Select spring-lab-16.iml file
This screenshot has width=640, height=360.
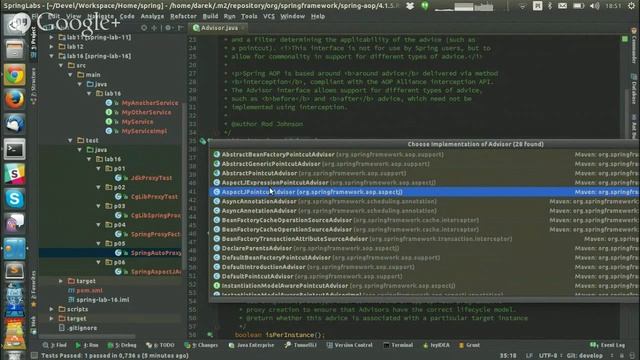coord(103,300)
